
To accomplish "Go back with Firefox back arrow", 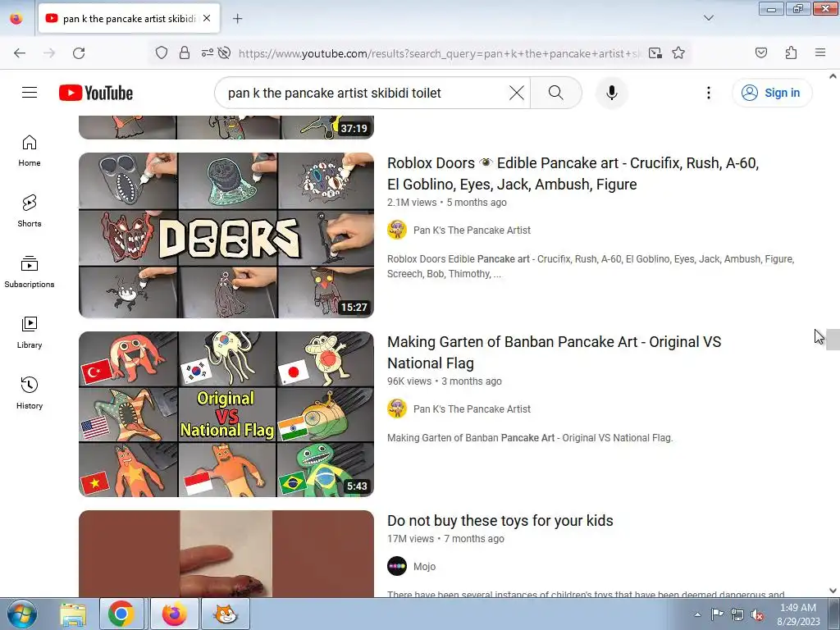I will pos(20,53).
